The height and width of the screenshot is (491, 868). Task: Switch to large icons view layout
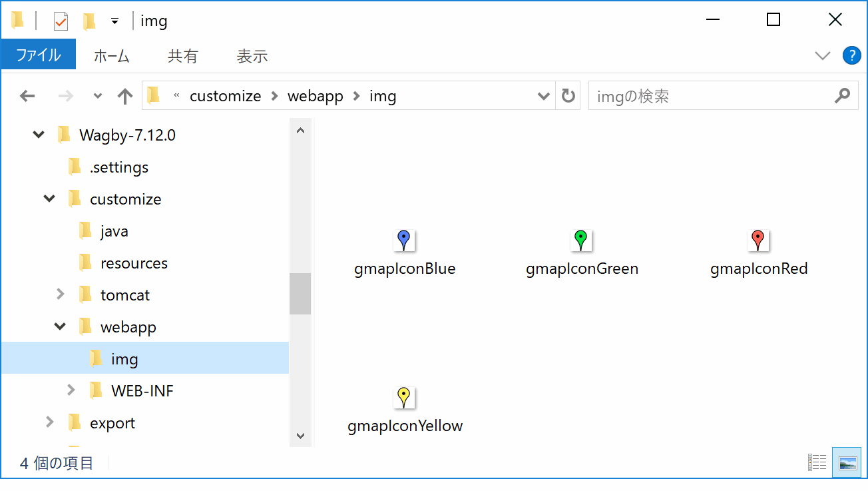pyautogui.click(x=847, y=462)
